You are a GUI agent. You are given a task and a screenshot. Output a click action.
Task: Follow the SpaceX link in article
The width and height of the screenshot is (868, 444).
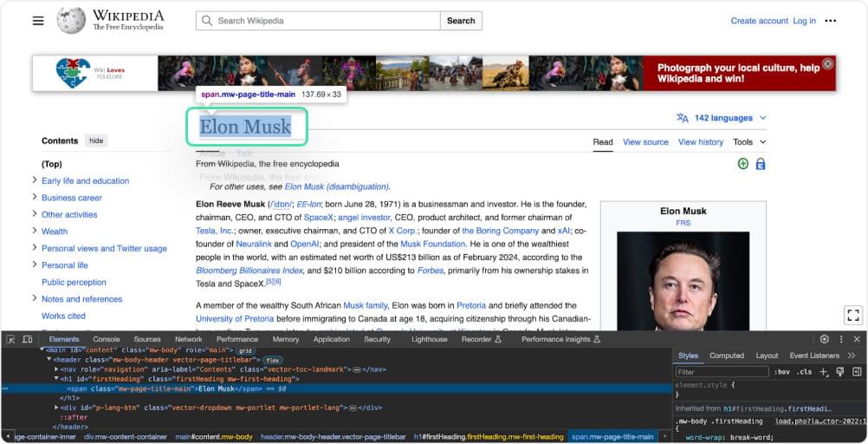(318, 218)
